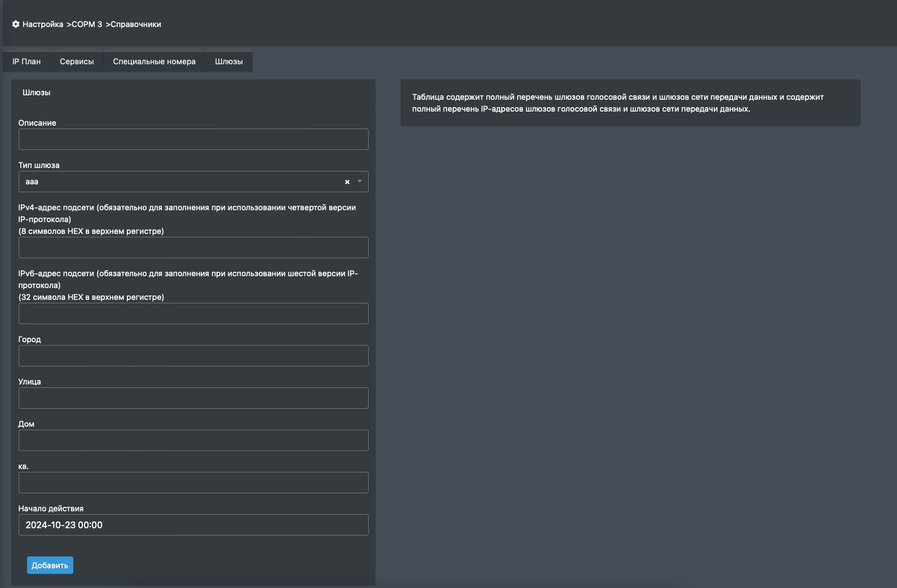Click into the 'Улица' input
897x588 pixels.
click(x=193, y=398)
